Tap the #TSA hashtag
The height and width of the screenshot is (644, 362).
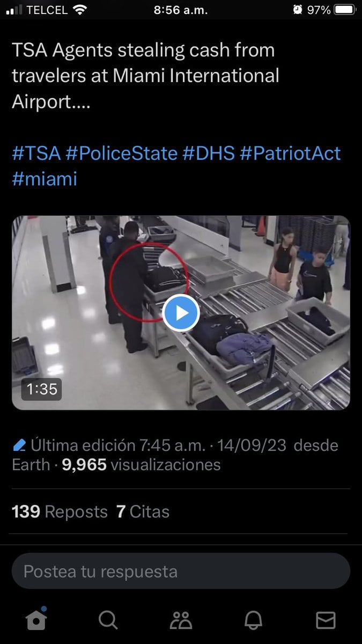[36, 153]
